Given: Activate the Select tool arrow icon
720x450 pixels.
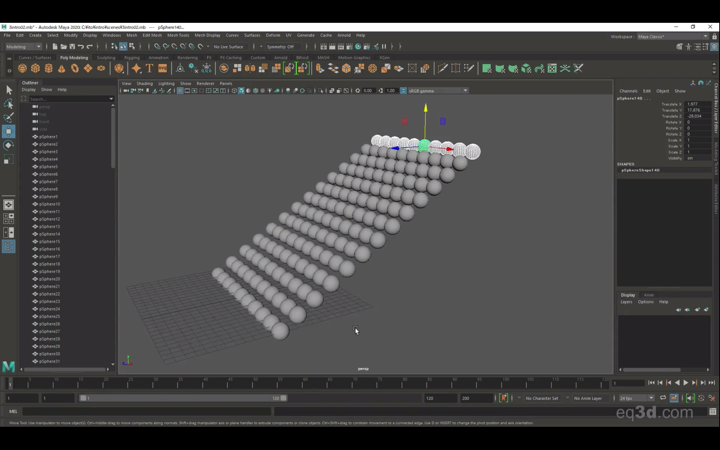Looking at the screenshot, I should click(x=8, y=90).
